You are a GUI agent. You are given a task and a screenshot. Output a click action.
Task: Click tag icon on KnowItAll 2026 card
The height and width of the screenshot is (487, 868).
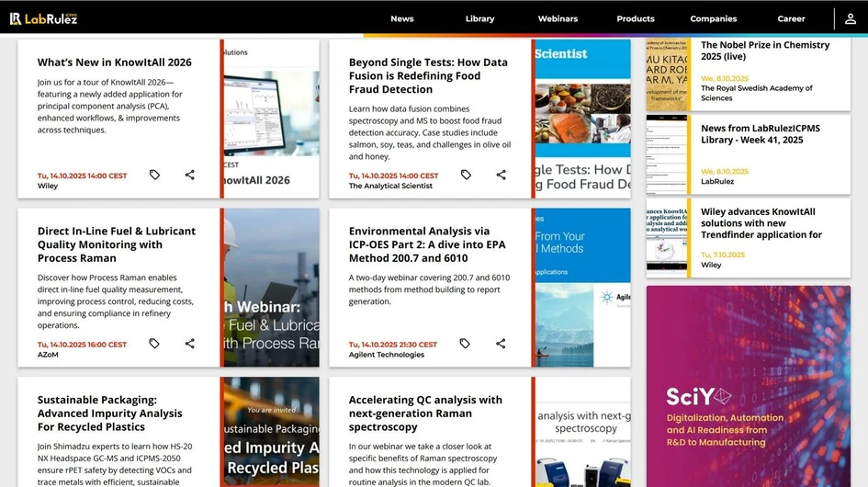[154, 176]
